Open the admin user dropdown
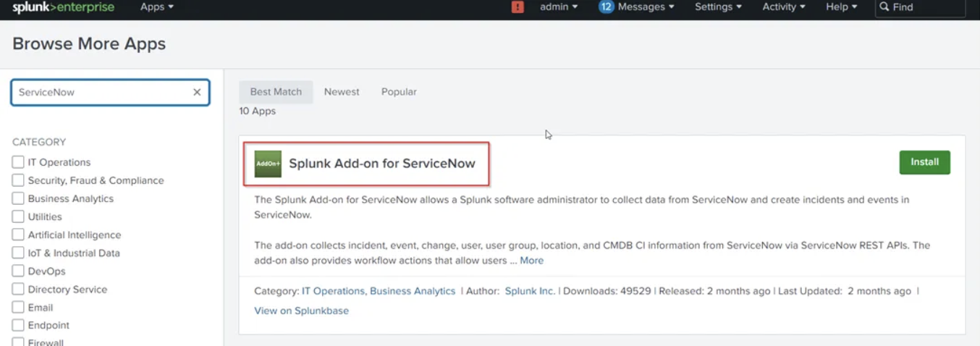 (559, 7)
